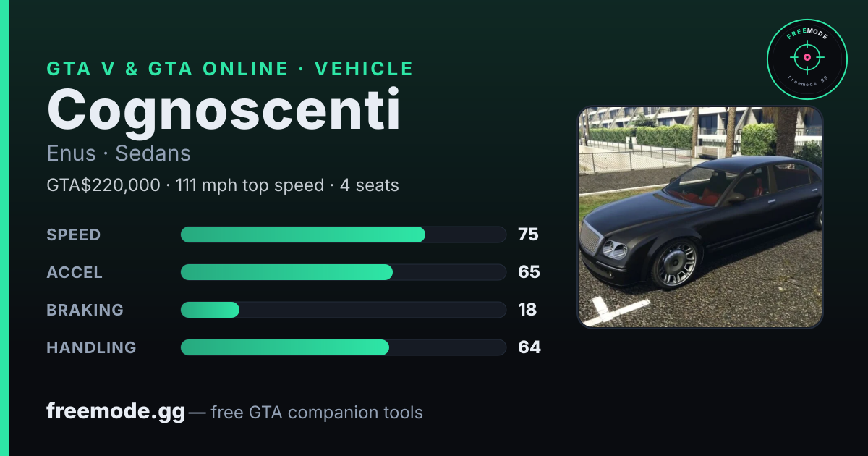
Task: Click the handling value 64
Action: tap(529, 347)
